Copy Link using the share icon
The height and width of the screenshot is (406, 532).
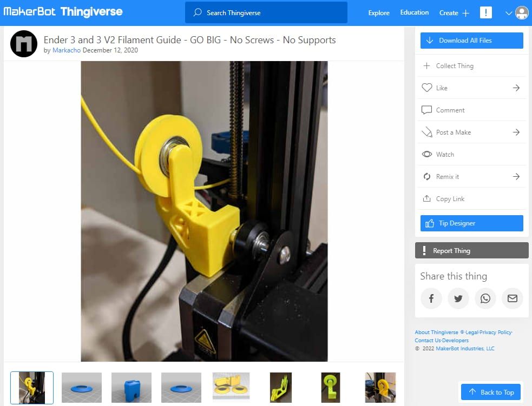coord(427,198)
